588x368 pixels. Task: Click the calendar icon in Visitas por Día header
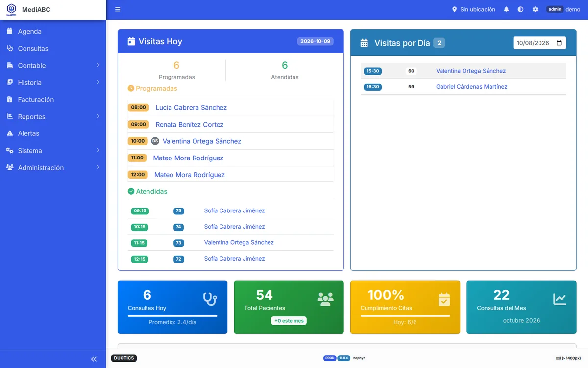pyautogui.click(x=364, y=43)
